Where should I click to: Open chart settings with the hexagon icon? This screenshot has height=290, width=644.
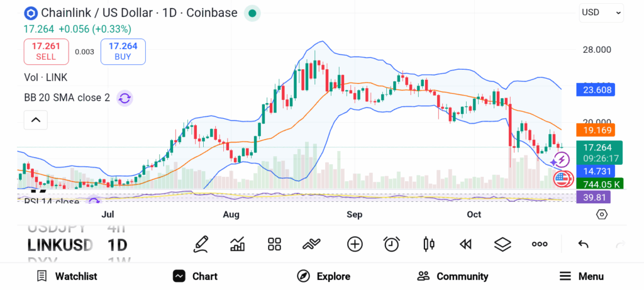[602, 215]
